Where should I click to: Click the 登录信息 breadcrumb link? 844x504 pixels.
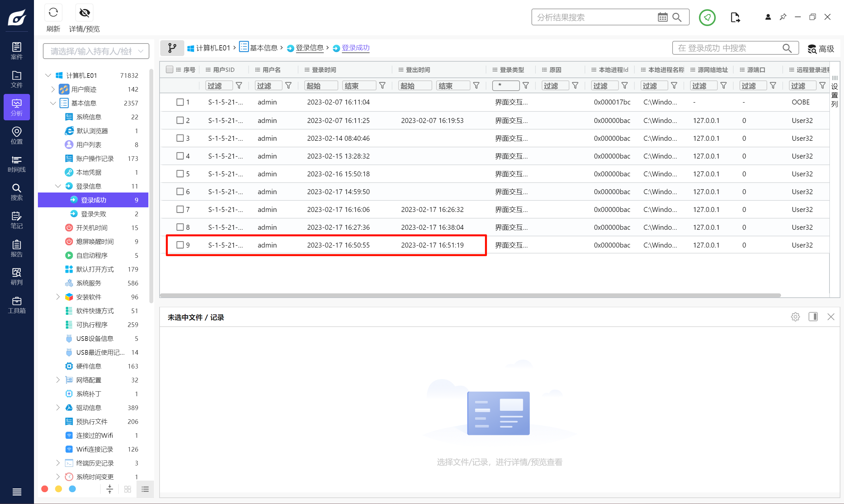305,48
